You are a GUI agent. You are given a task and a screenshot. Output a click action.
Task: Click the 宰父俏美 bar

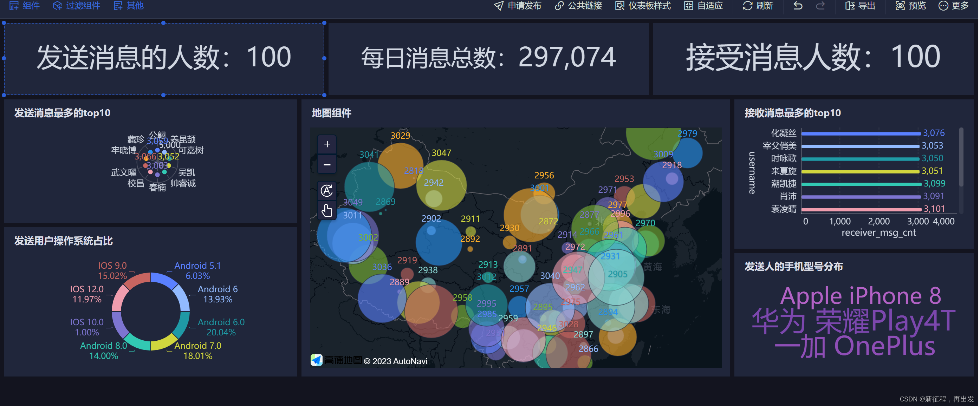(x=861, y=146)
